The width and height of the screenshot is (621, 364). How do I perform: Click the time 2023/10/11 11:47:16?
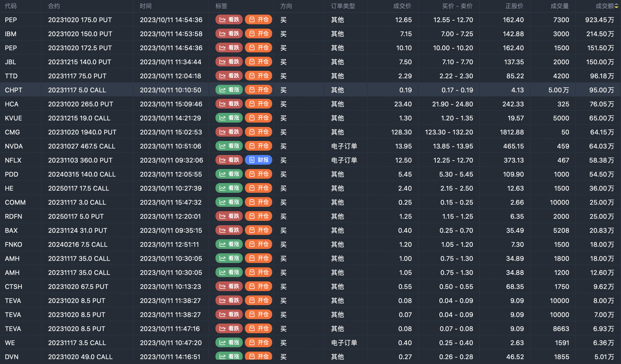click(170, 329)
